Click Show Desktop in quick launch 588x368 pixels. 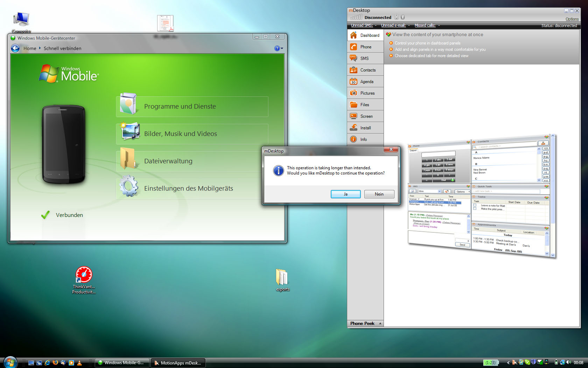point(31,363)
